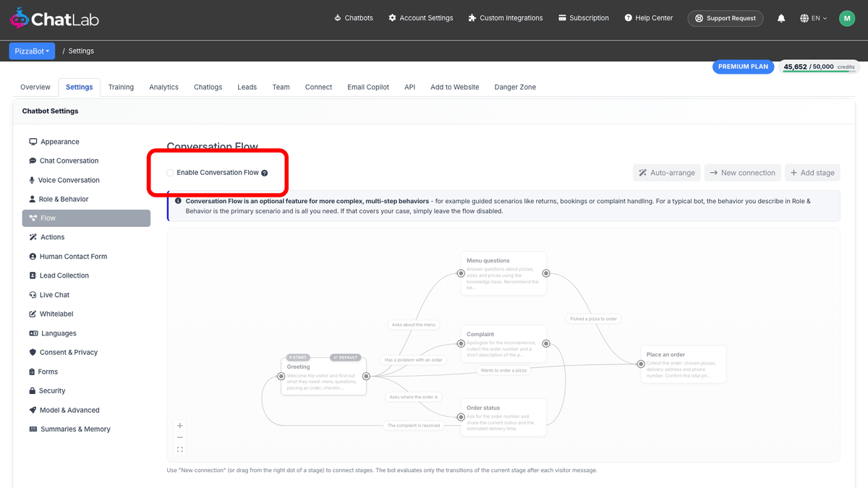Screen dimensions: 868x488
Task: Select Flow in the settings sidebar
Action: (x=86, y=218)
